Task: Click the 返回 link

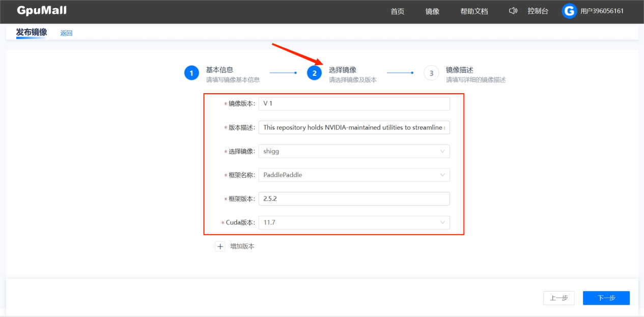Action: (x=66, y=33)
